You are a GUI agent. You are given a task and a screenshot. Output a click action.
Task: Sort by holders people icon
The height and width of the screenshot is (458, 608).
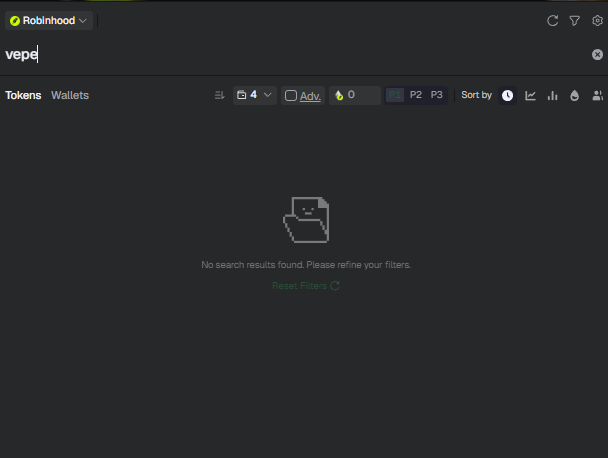click(598, 95)
